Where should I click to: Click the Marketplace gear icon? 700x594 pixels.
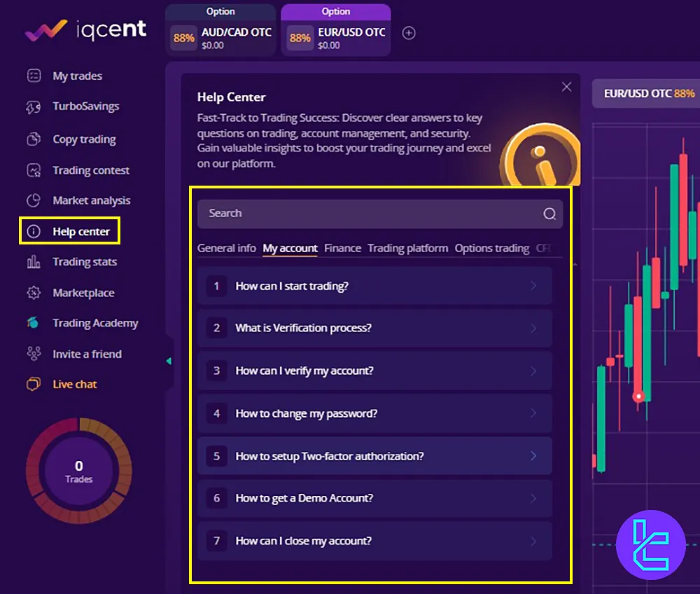point(34,293)
